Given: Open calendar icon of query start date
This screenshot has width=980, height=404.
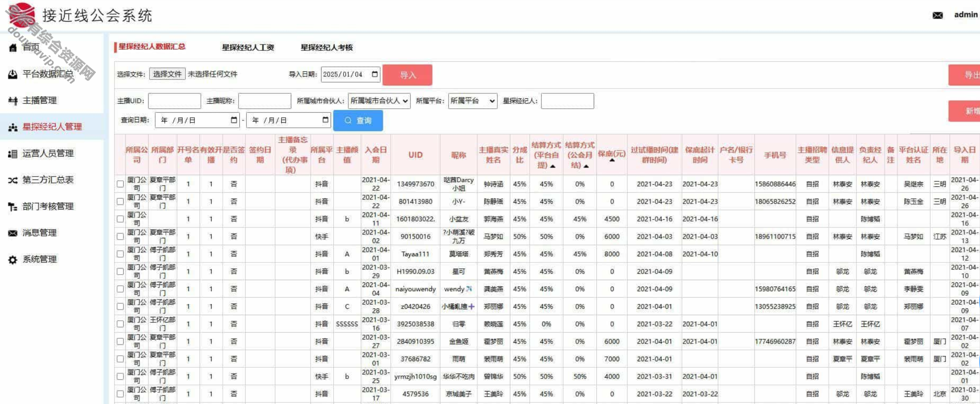Looking at the screenshot, I should click(x=234, y=120).
